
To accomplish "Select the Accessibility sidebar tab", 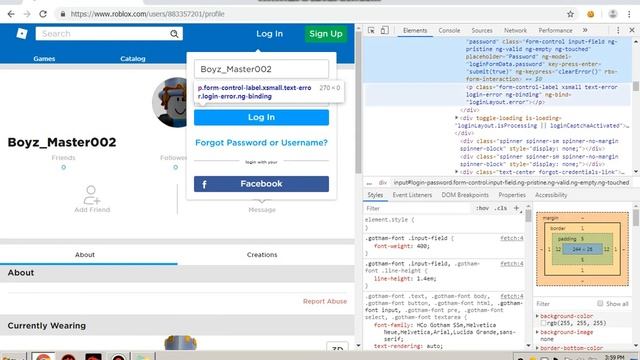I will [551, 195].
